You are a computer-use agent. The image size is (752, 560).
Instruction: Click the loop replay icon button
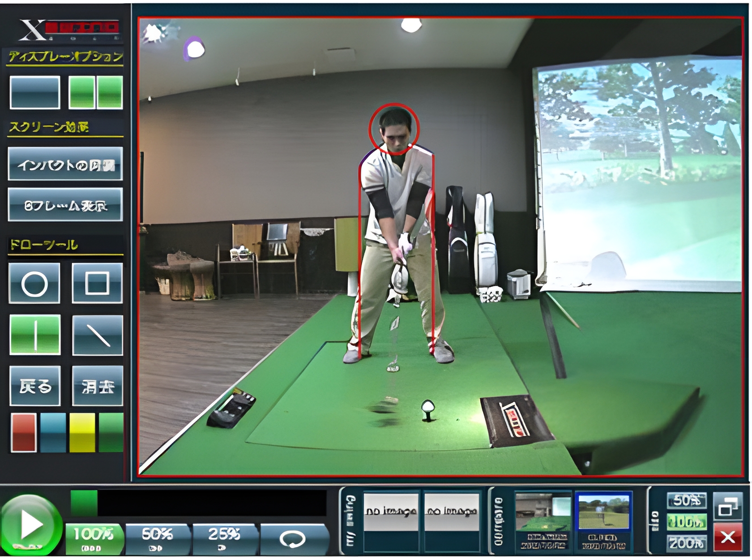[x=294, y=539]
